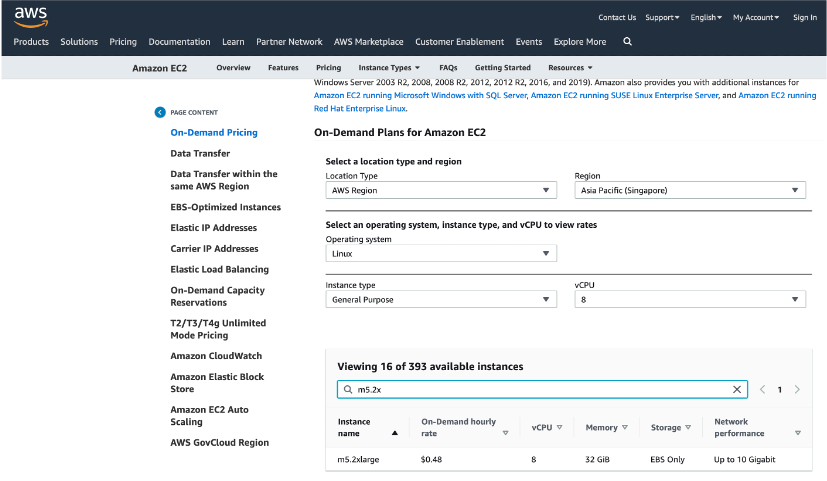This screenshot has height=481, width=827.
Task: Switch to EC2 Features tab
Action: coord(283,68)
